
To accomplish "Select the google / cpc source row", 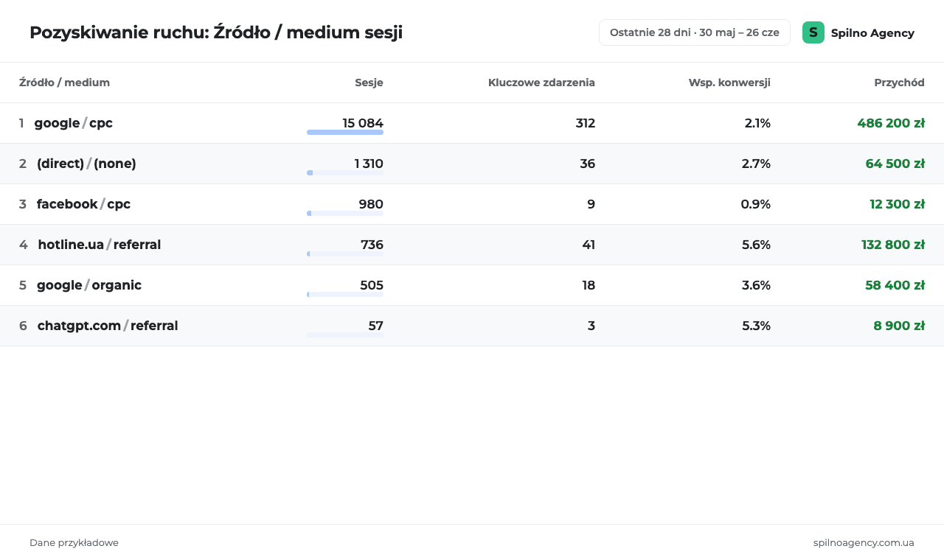I will 472,123.
